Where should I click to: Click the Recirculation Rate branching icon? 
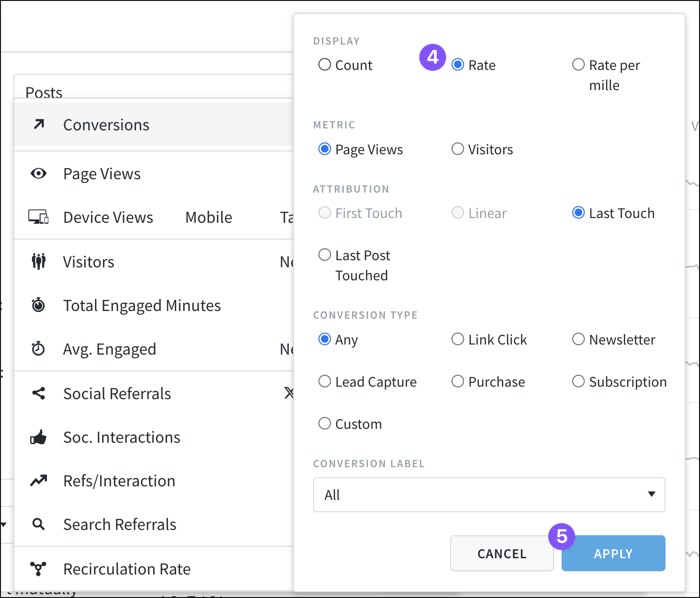tap(38, 568)
